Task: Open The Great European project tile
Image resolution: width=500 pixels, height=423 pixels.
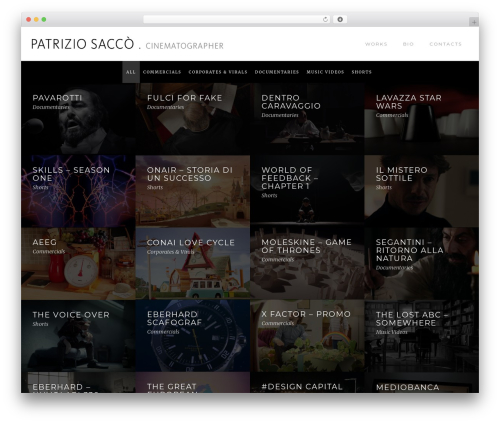Action: coord(193,383)
